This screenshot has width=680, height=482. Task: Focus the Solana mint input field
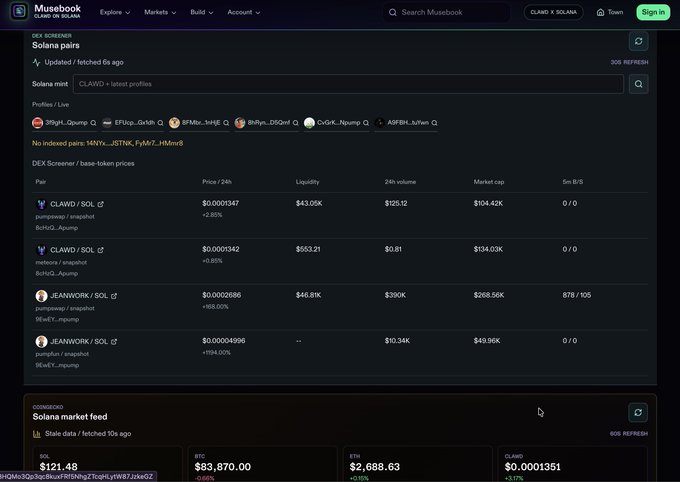tap(348, 84)
